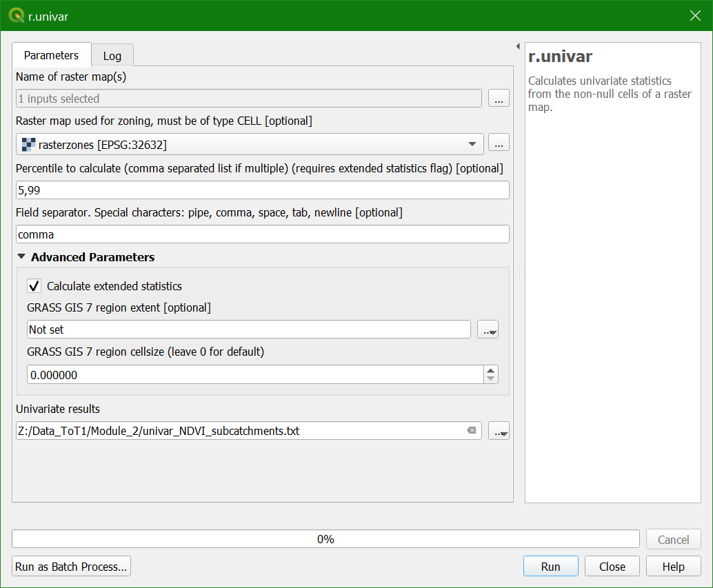Open the rasterzones zoning raster dropdown
The width and height of the screenshot is (713, 588).
tap(249, 144)
